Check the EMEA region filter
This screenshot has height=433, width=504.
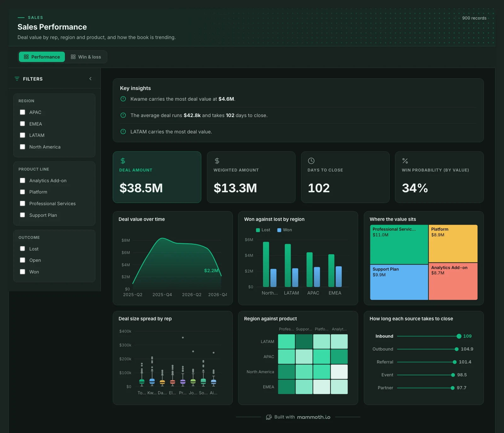click(x=22, y=124)
